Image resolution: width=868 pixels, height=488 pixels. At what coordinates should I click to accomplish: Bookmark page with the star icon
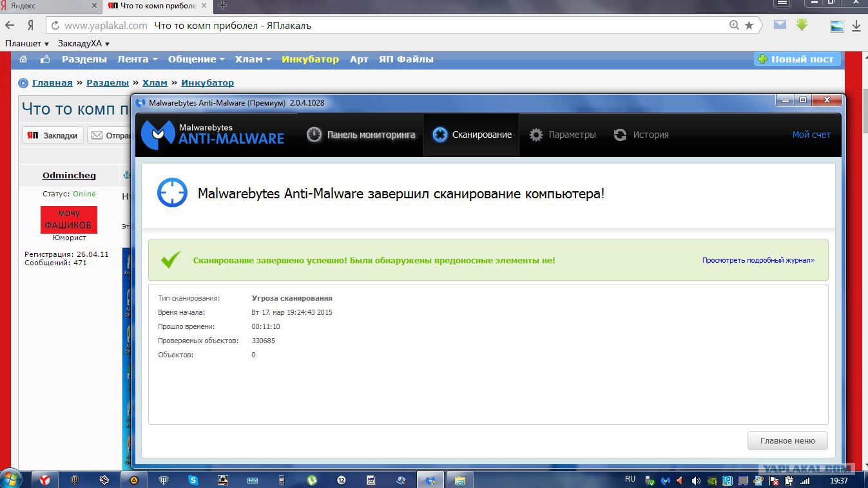coord(749,25)
